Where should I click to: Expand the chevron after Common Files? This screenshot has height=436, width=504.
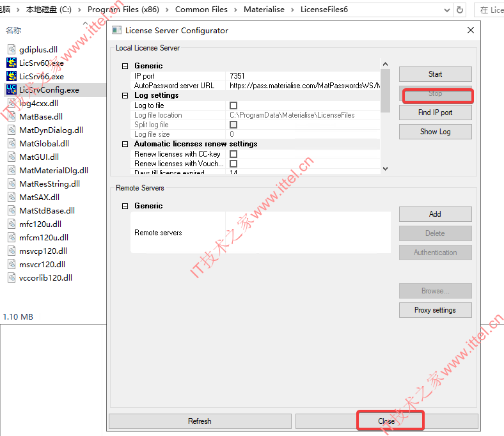[x=235, y=10]
